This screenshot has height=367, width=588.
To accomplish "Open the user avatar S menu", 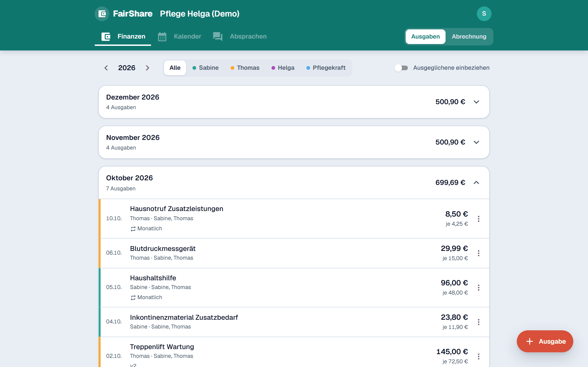I will pos(484,14).
